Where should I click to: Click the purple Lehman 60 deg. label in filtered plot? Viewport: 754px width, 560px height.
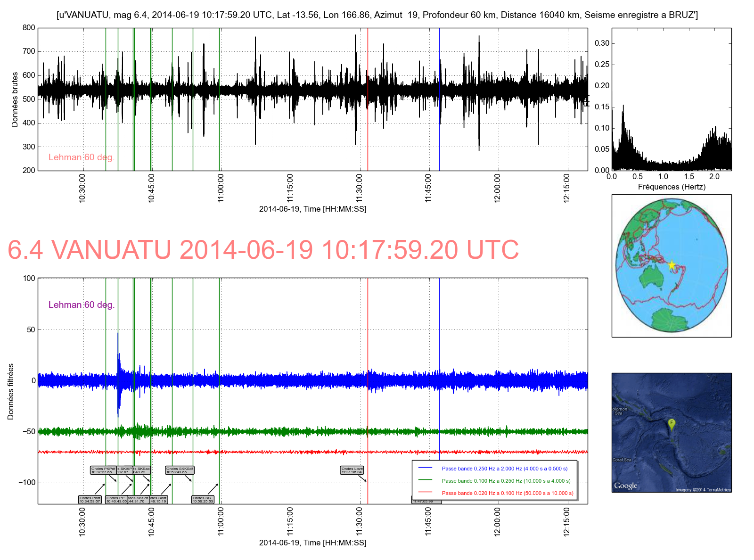[x=82, y=305]
